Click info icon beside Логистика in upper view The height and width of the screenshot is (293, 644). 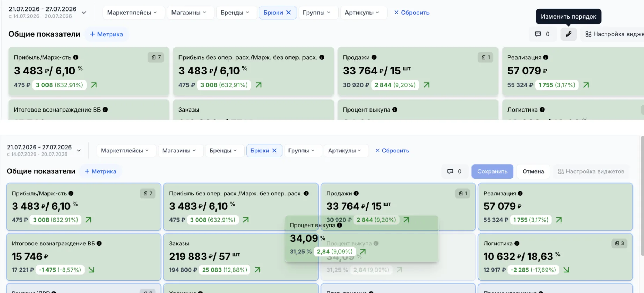(x=542, y=109)
